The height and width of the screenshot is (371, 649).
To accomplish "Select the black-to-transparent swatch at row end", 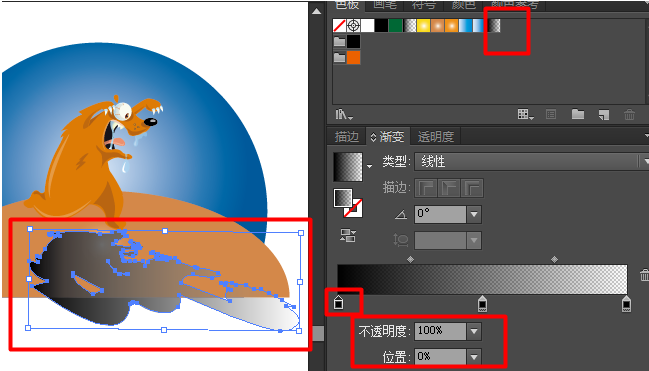I will tap(494, 26).
